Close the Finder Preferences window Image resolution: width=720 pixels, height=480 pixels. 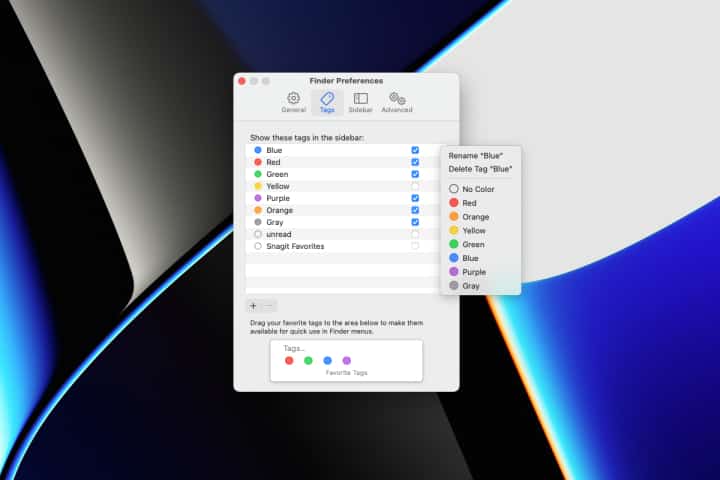242,81
